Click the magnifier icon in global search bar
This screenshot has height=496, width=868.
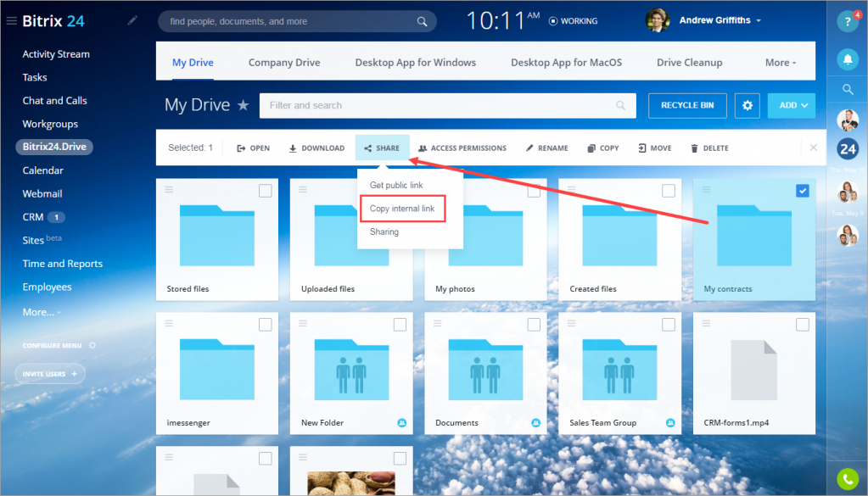(422, 21)
